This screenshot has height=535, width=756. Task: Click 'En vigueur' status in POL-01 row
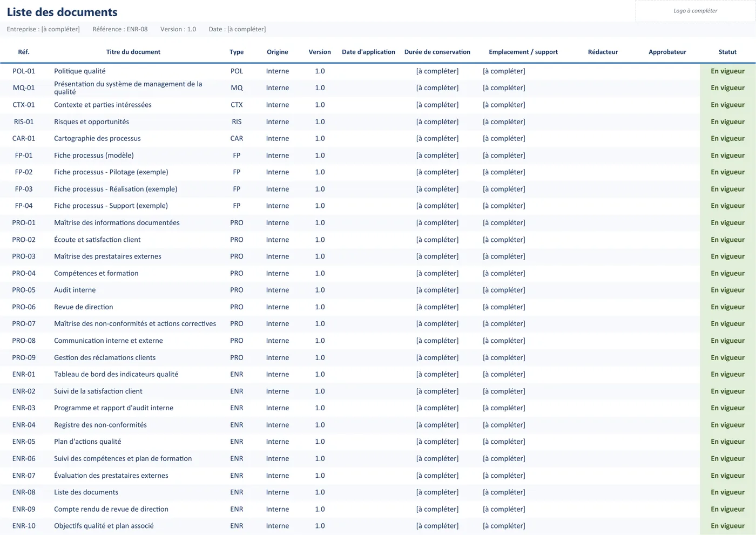pyautogui.click(x=727, y=71)
